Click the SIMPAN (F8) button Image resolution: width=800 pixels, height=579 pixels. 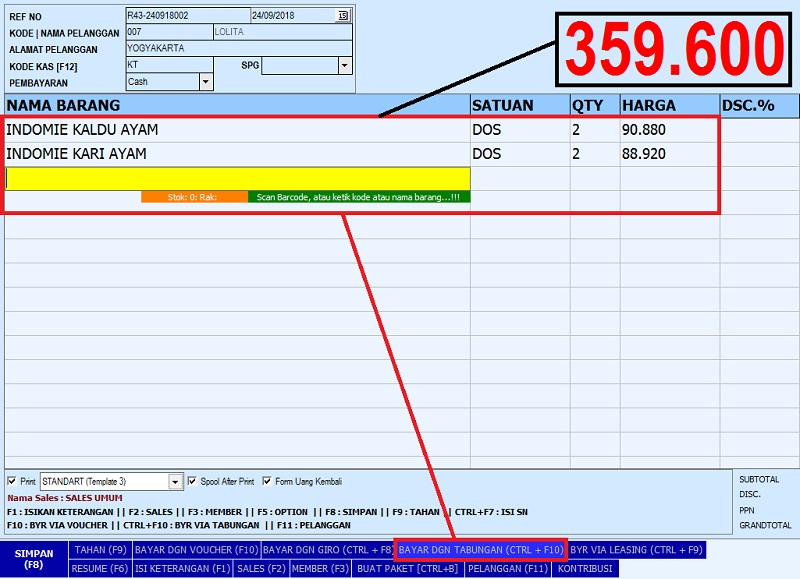pos(34,559)
